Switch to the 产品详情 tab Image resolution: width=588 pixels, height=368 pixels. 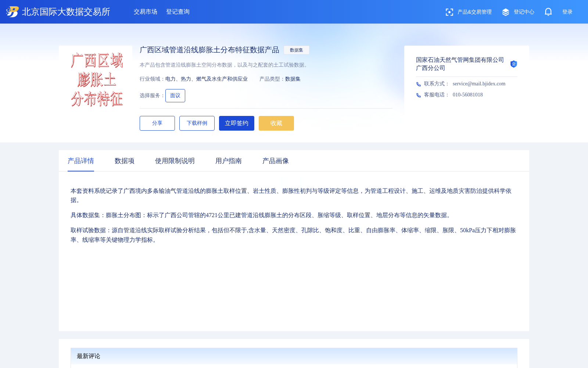(x=81, y=161)
